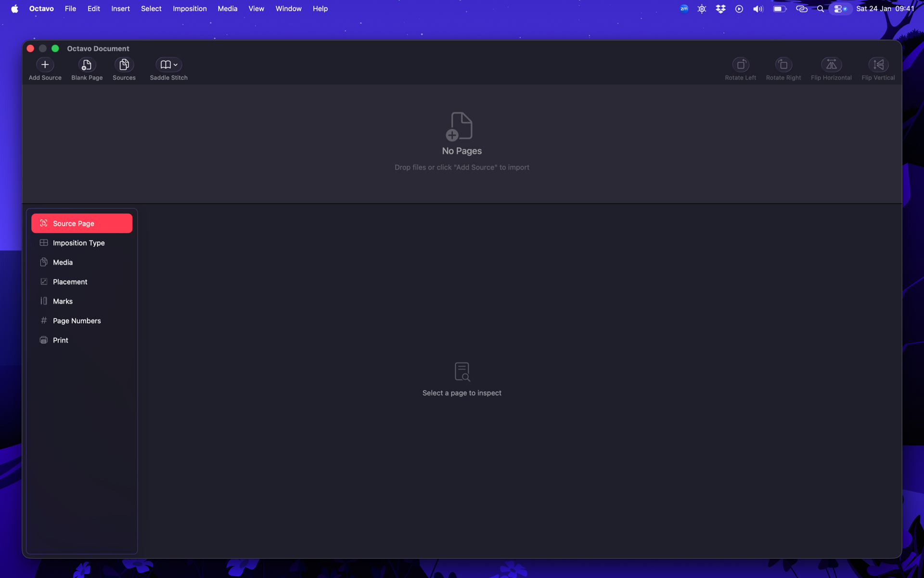Screen dimensions: 924x578
Task: Open the Media sidebar section
Action: (x=63, y=263)
